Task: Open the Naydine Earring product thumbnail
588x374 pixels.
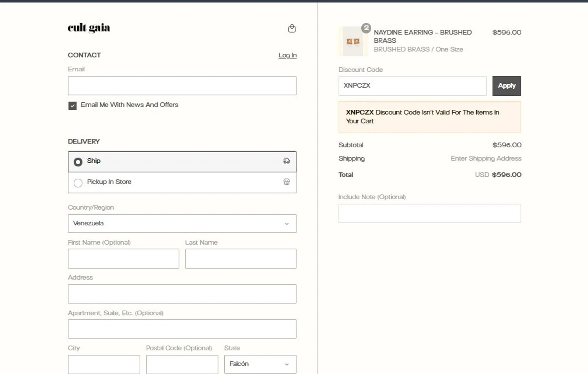Action: point(353,42)
